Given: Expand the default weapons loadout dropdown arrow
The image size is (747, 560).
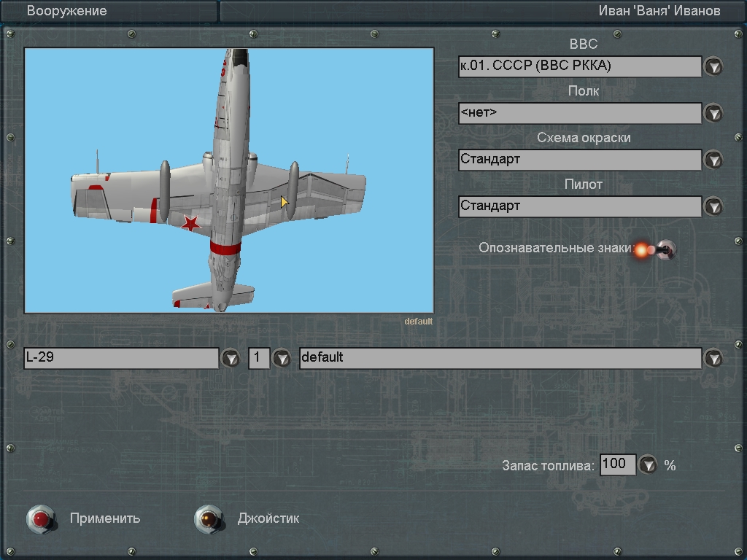Looking at the screenshot, I should 713,359.
